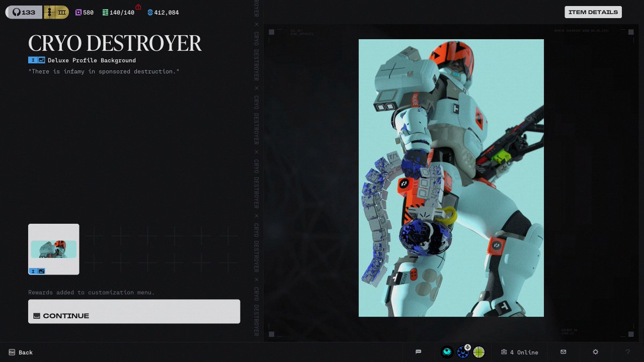Click the CRYO DESTROYER title
The height and width of the screenshot is (362, 644).
(115, 43)
